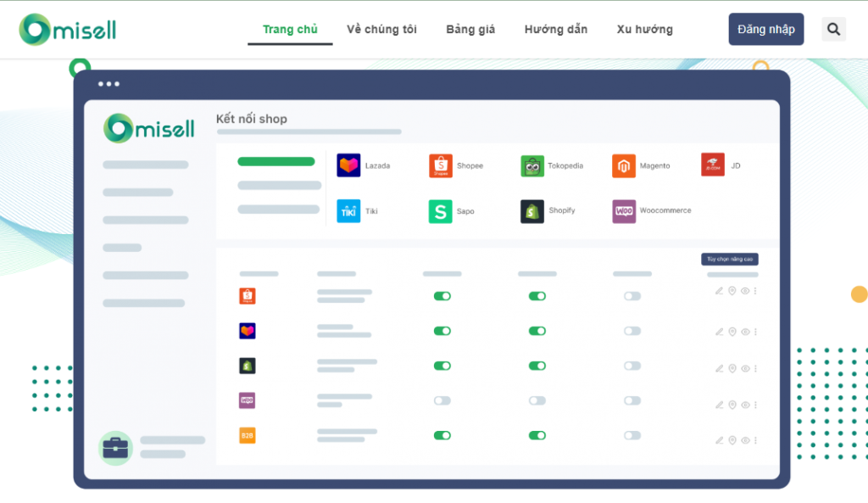This screenshot has width=868, height=503.
Task: Pick the JD marketplace icon
Action: coord(713,165)
